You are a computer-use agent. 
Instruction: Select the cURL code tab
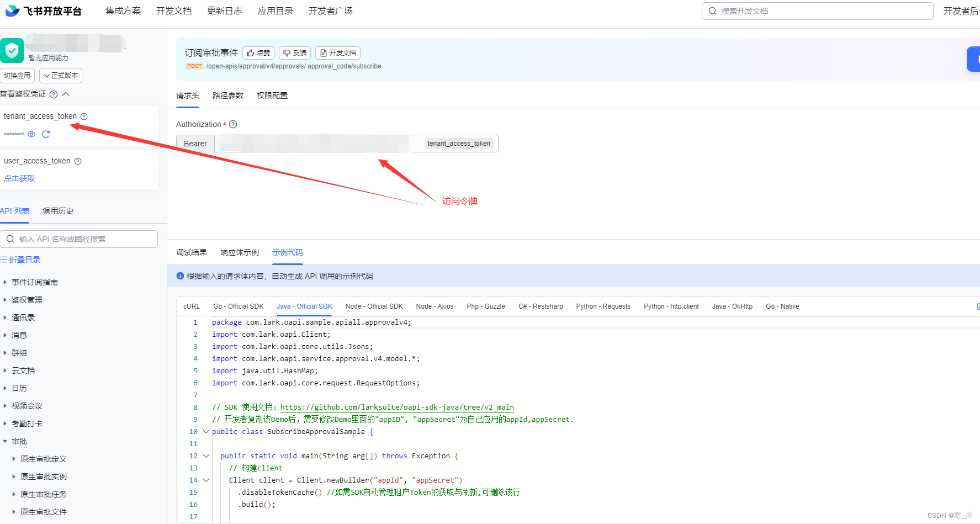(192, 306)
